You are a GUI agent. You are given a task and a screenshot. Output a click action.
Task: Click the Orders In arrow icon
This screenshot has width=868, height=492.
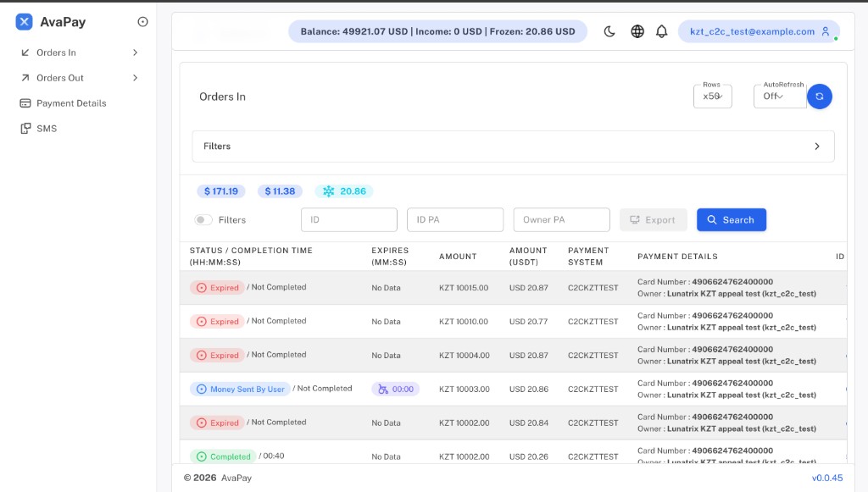(25, 53)
